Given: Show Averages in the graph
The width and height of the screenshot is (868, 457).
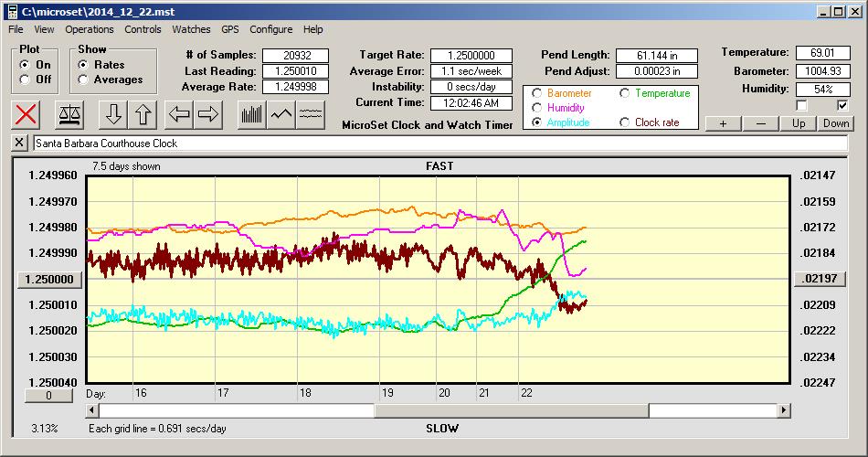Looking at the screenshot, I should tap(83, 80).
